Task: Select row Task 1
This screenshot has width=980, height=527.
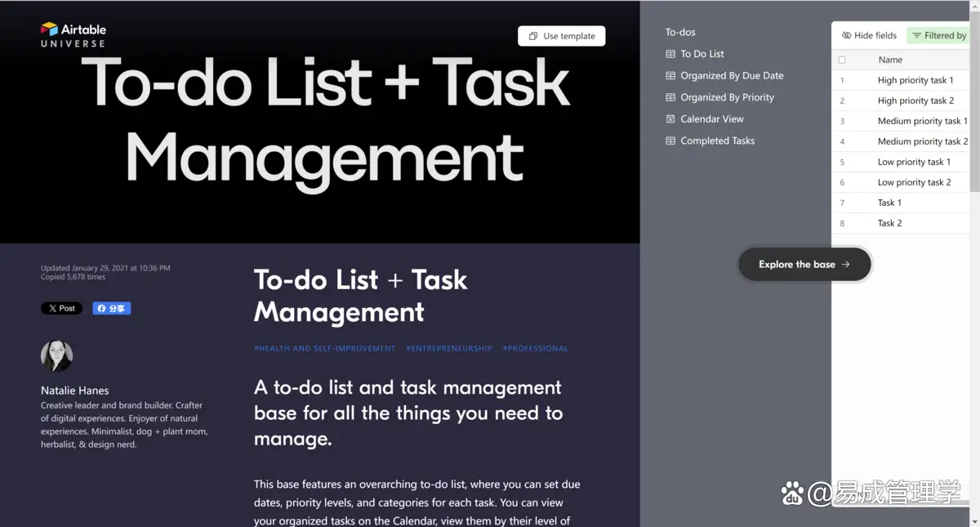Action: [x=901, y=203]
